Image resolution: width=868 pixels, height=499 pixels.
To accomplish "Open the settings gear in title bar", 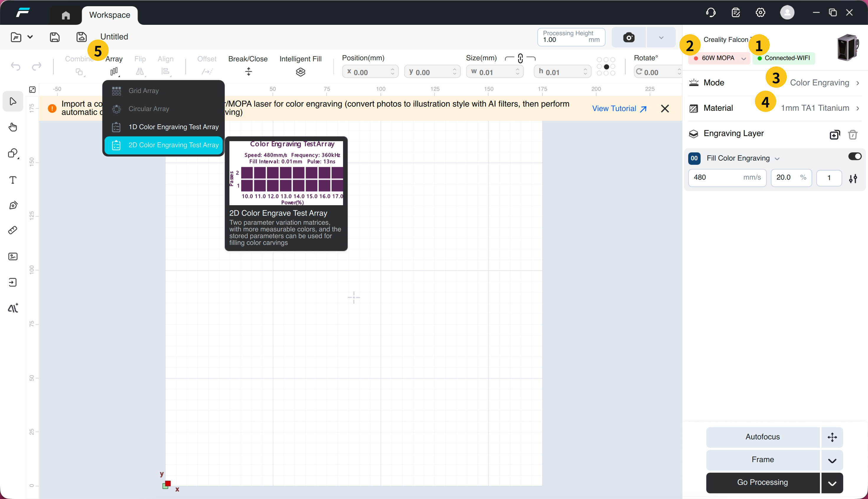I will tap(761, 13).
